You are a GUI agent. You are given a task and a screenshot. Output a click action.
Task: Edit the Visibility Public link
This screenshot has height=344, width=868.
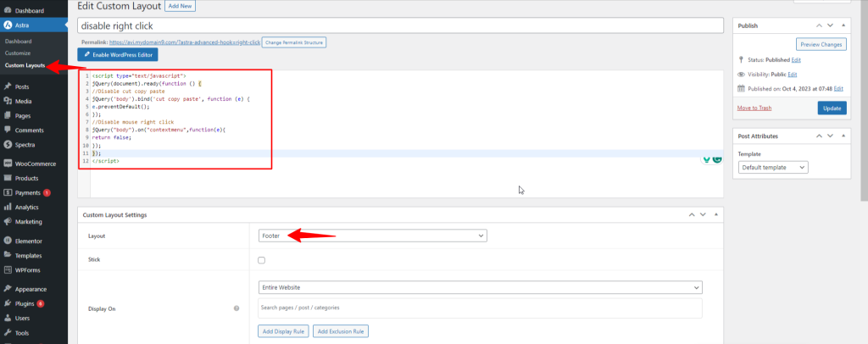coord(793,74)
